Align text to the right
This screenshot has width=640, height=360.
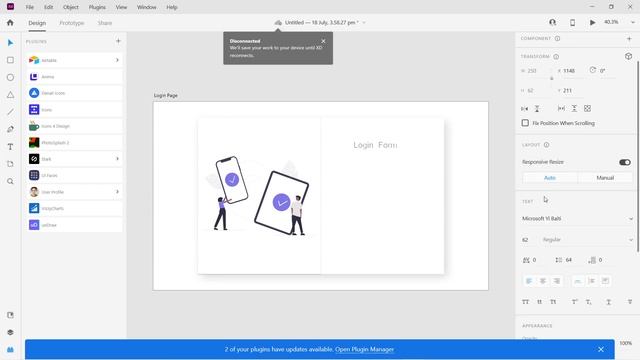[x=557, y=281]
